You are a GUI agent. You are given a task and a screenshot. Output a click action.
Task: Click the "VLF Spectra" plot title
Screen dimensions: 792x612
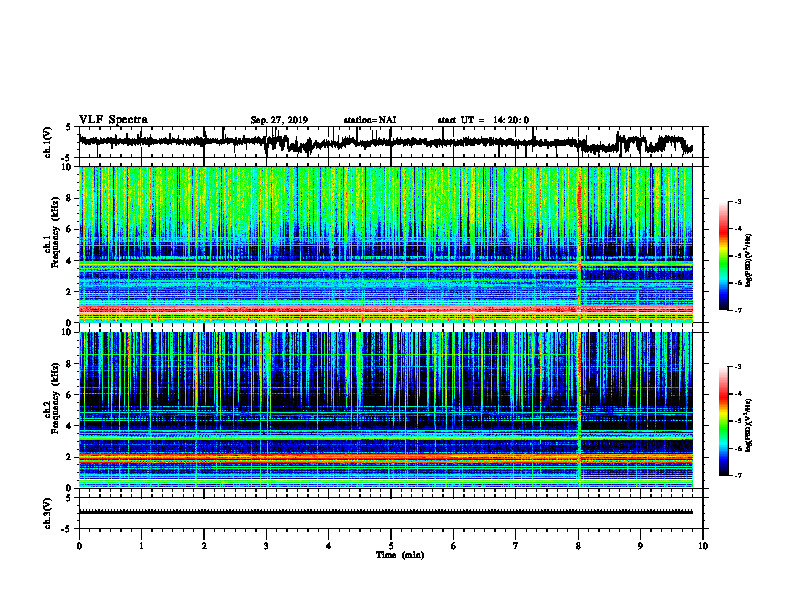[x=113, y=119]
